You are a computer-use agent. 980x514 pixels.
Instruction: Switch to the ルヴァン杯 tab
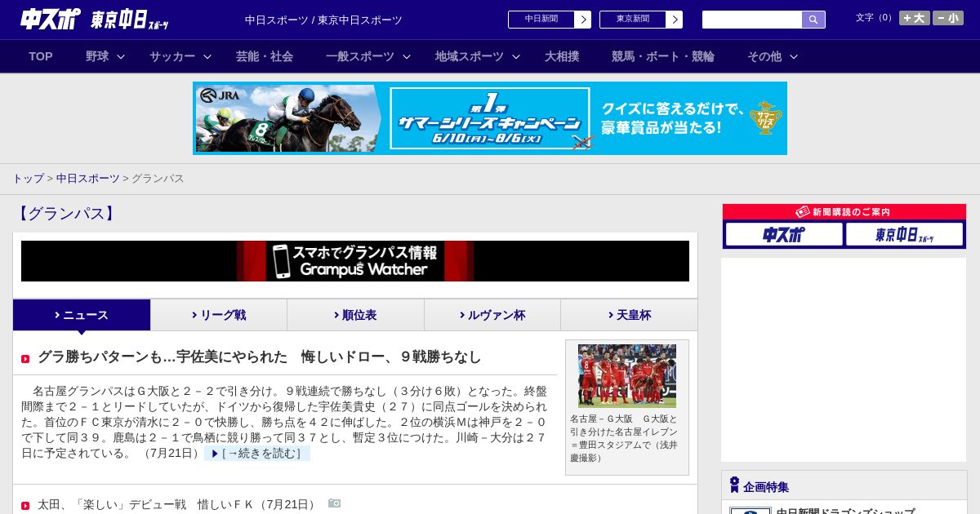tap(492, 315)
